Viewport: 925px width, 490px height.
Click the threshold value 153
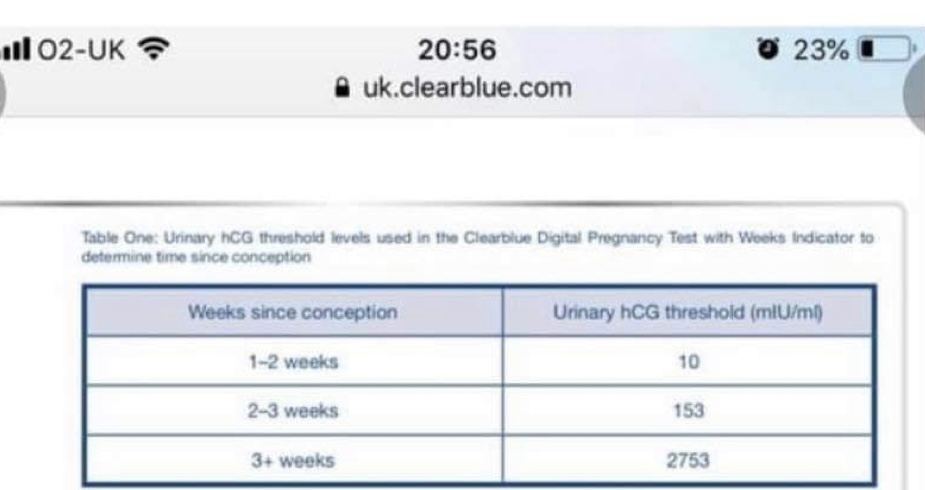tap(688, 411)
